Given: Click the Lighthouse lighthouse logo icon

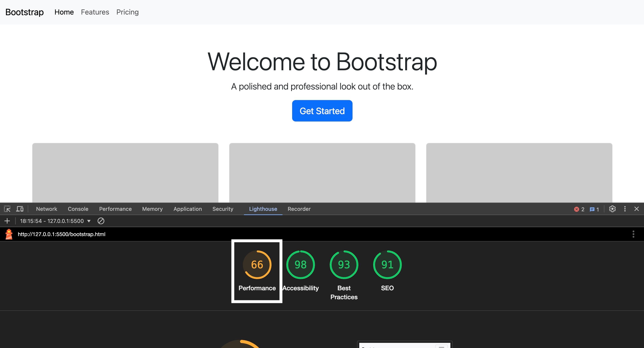Looking at the screenshot, I should (x=9, y=234).
